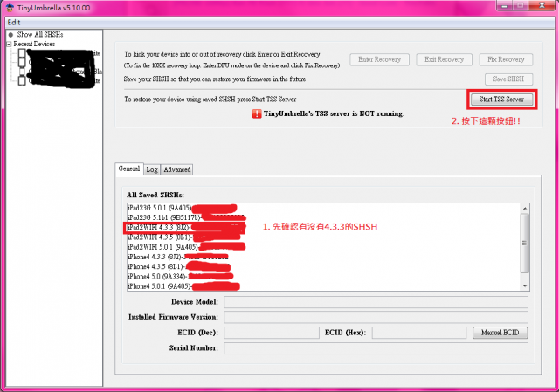This screenshot has width=559, height=392.
Task: Switch to the General tab
Action: coord(129,168)
